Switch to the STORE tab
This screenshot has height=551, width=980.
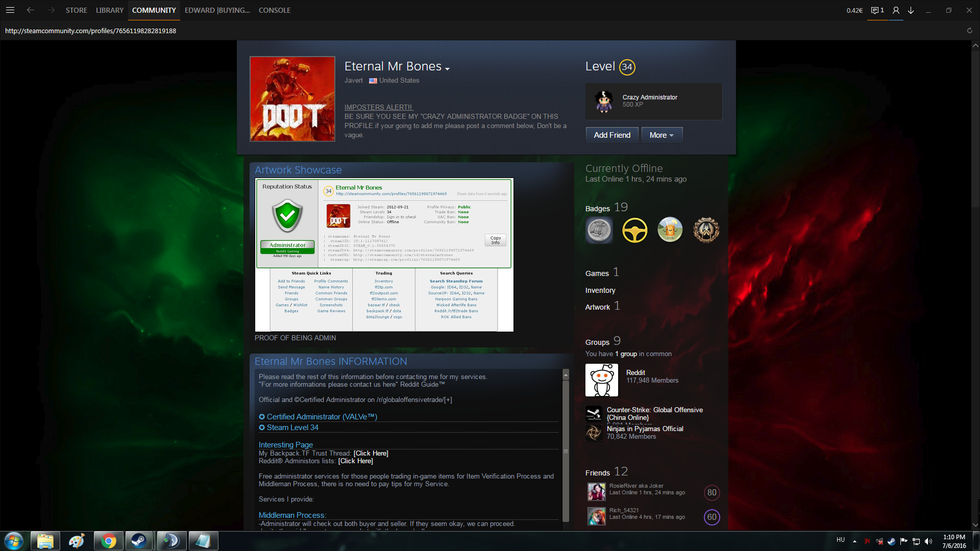(76, 10)
